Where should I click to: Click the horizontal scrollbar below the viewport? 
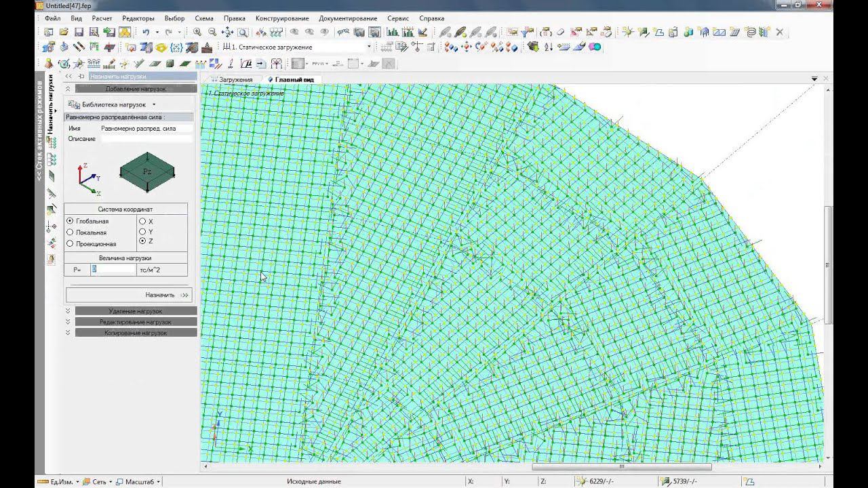621,466
